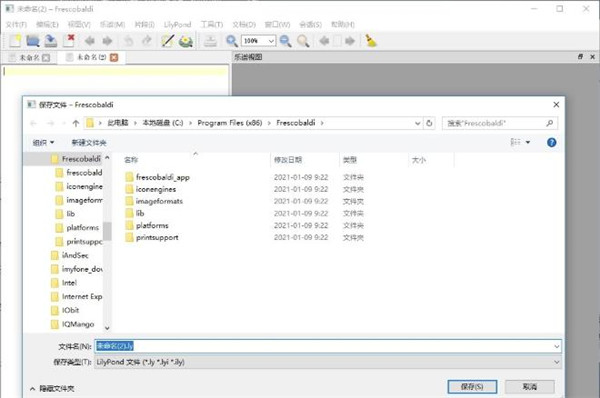Viewport: 600px width, 398px height.
Task: Click the chevron after Program Files (x86)
Action: (x=269, y=123)
